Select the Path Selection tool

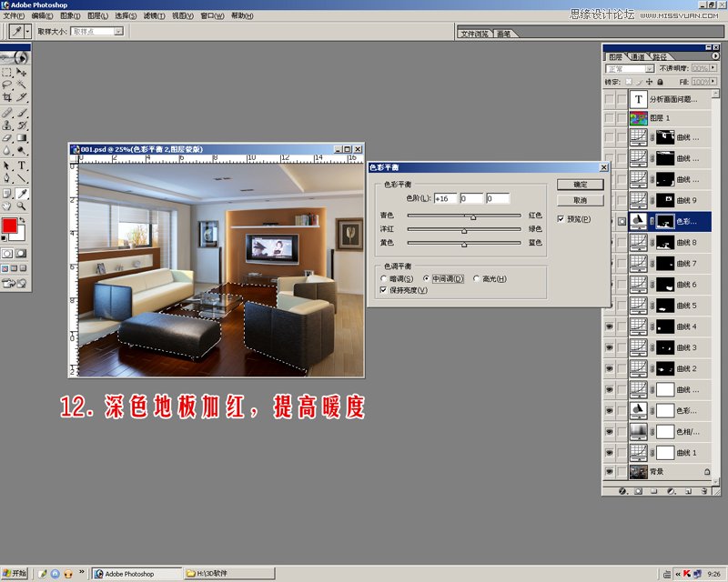[7, 166]
